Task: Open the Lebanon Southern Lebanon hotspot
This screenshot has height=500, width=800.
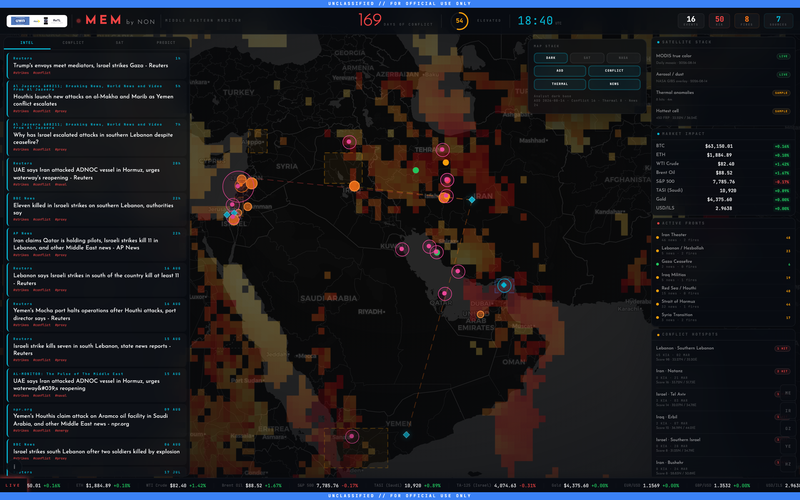Action: point(723,353)
